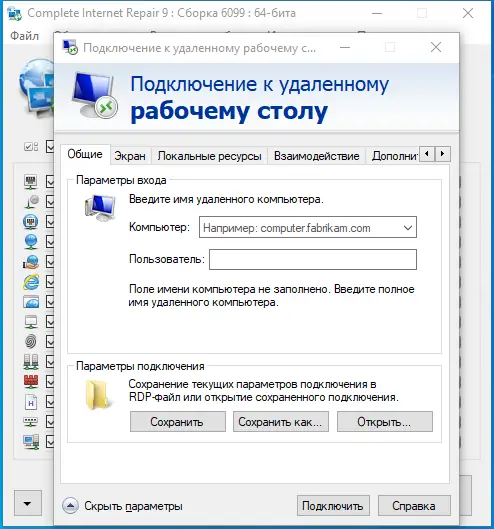Click the twin servers icon in repair list
This screenshot has width=494, height=529.
(x=31, y=361)
